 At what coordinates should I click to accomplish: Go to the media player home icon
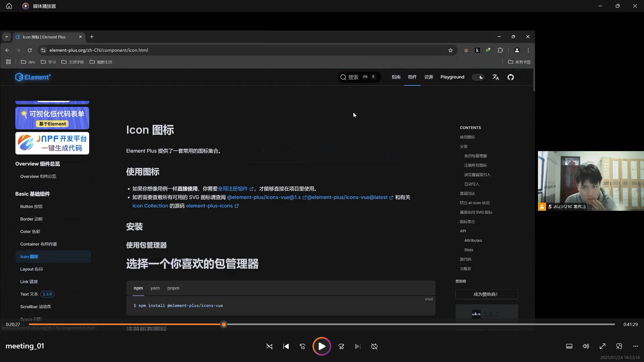click(x=9, y=6)
